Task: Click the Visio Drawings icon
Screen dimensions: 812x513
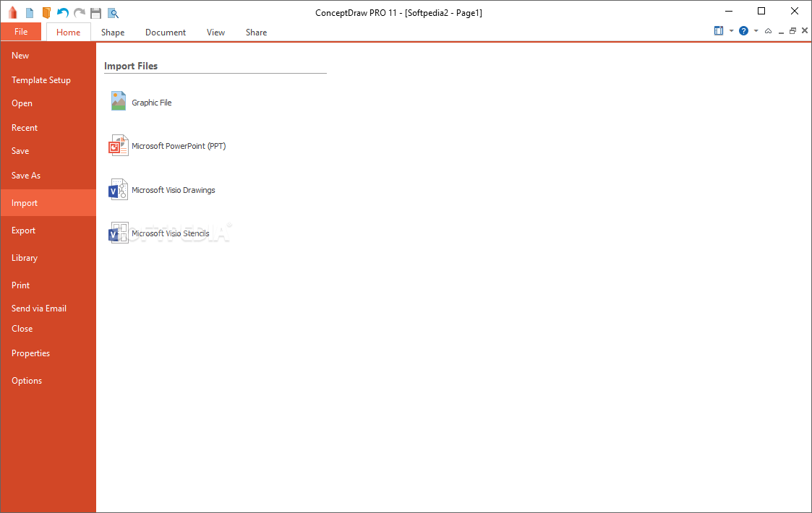Action: pyautogui.click(x=118, y=189)
